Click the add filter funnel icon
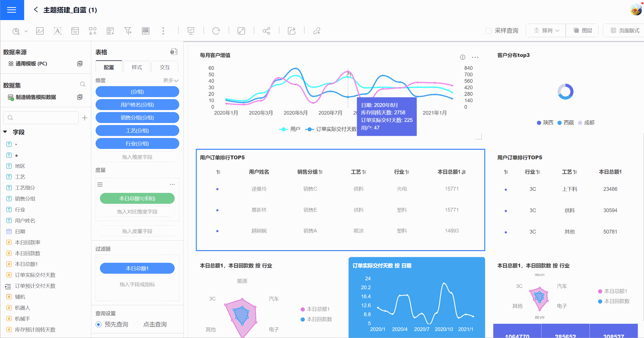 [x=128, y=31]
